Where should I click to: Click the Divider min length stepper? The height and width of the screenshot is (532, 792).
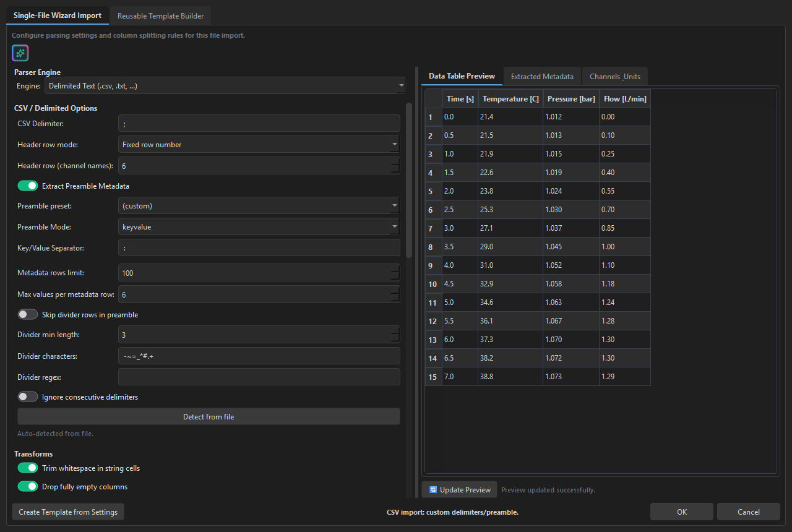click(395, 335)
